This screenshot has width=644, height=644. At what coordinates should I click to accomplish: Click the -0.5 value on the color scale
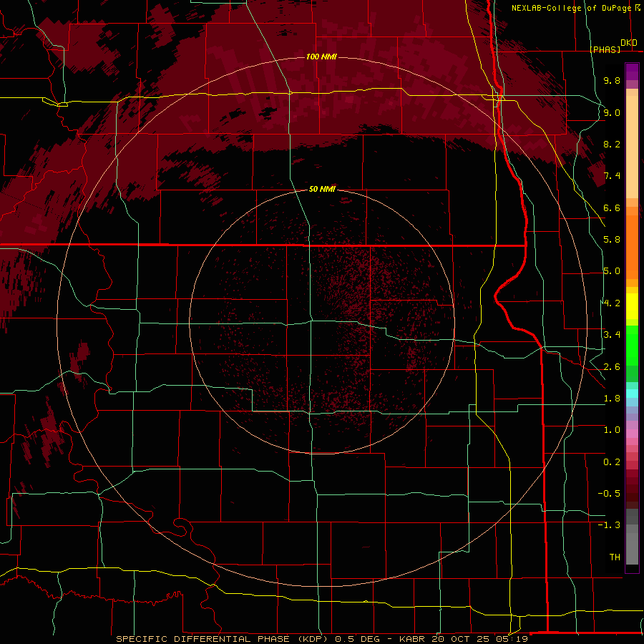point(609,494)
